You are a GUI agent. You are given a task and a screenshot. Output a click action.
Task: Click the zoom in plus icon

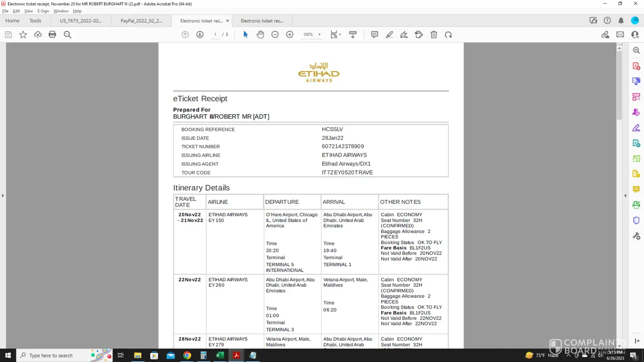pyautogui.click(x=290, y=35)
